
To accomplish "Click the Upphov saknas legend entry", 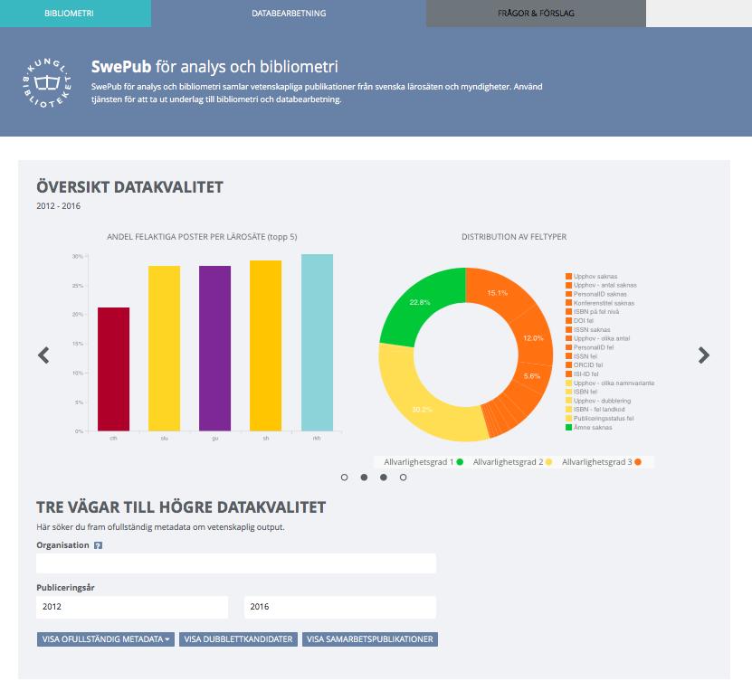I will 591,276.
